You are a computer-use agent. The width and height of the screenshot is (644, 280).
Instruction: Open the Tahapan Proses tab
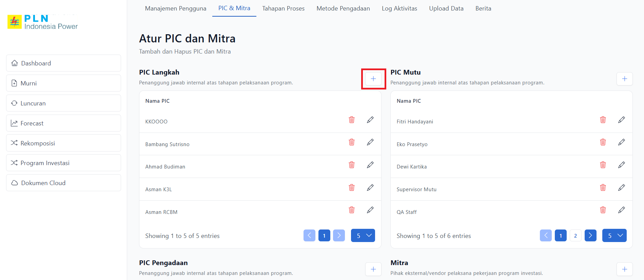click(x=283, y=8)
